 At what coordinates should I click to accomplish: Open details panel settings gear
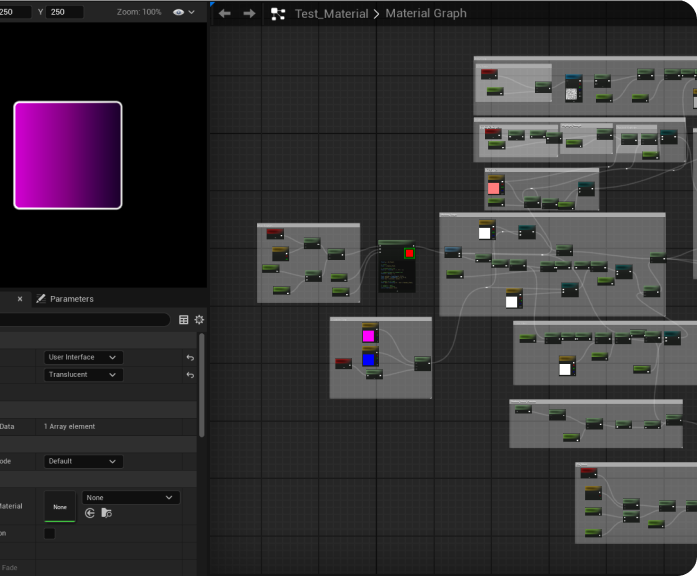point(199,320)
